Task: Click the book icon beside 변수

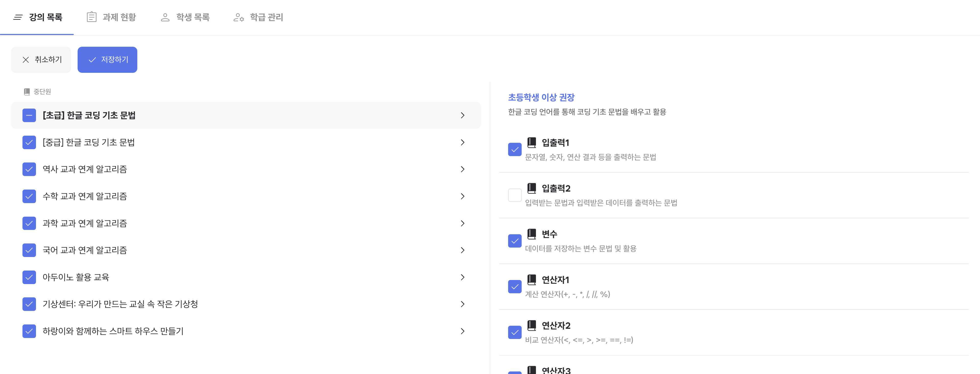Action: [x=531, y=234]
